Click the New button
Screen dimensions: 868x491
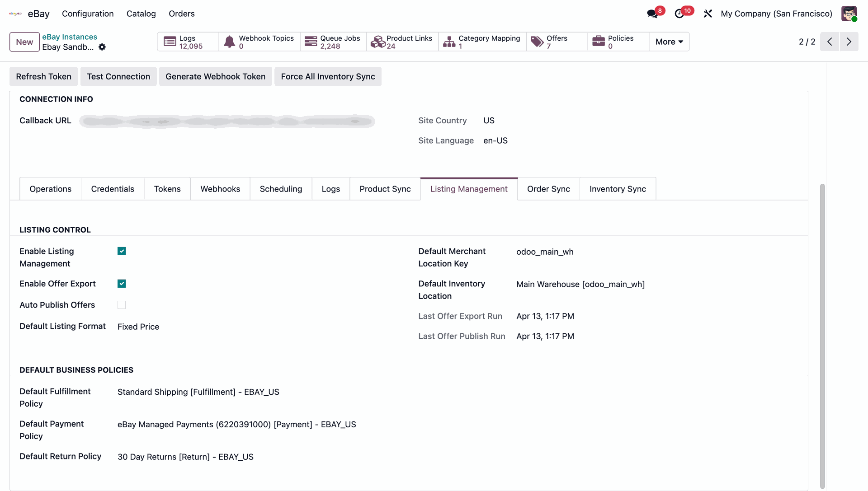point(24,42)
